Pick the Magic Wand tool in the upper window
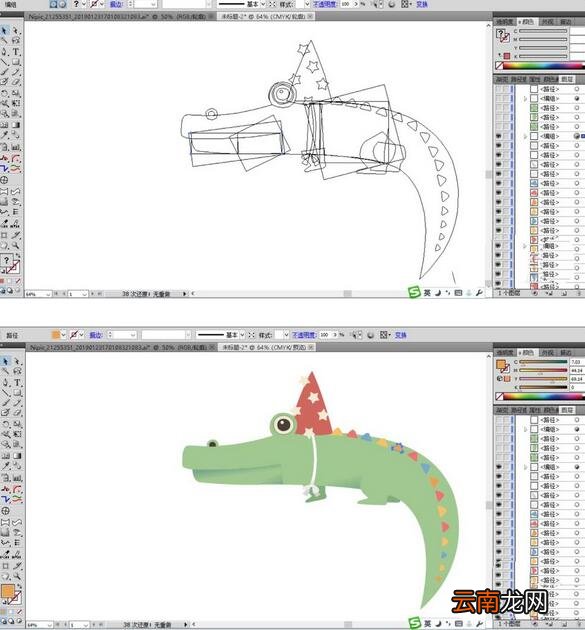This screenshot has height=630, width=585. click(x=5, y=41)
